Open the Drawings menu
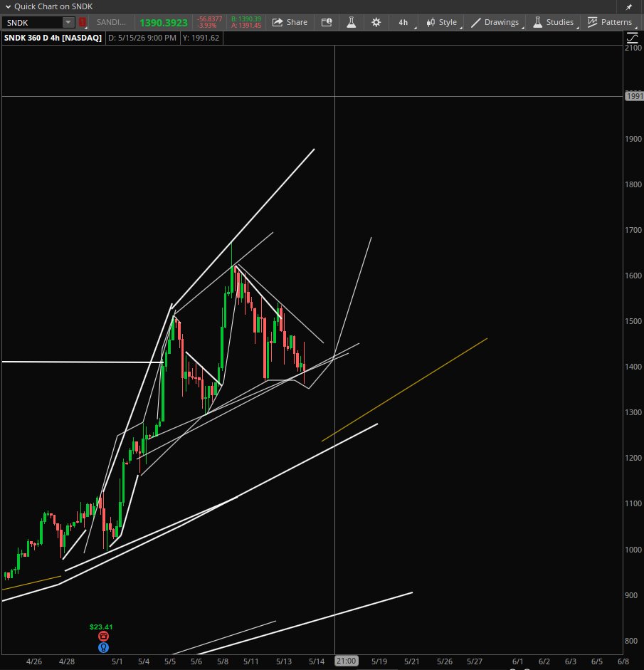This screenshot has width=644, height=670. click(495, 22)
